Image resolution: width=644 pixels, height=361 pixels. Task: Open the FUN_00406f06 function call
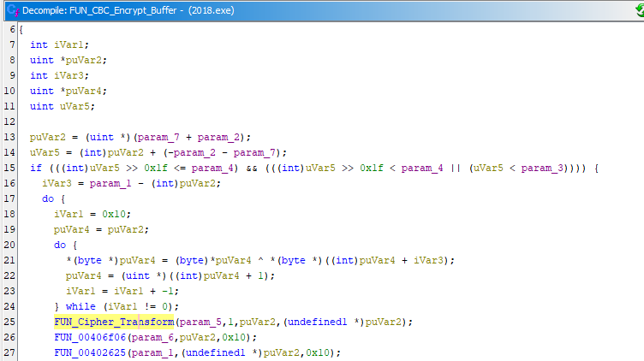(90, 337)
